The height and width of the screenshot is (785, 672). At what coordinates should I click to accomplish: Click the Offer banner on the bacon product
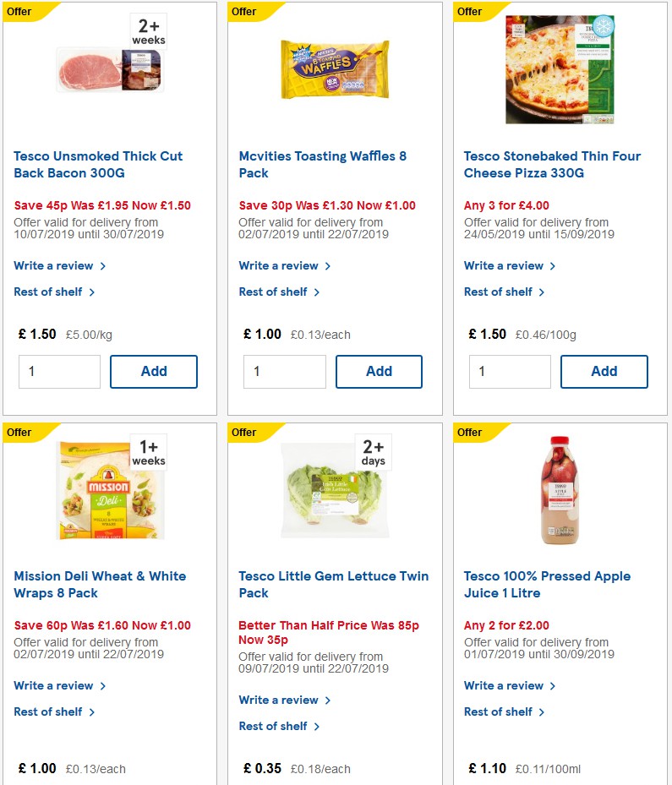19,11
